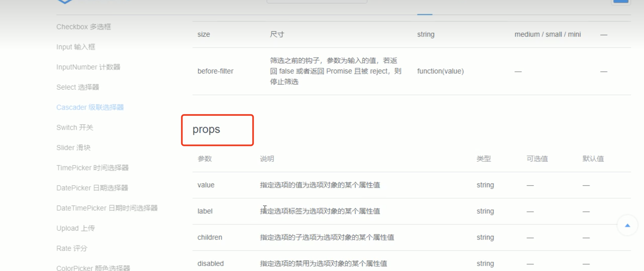Viewport: 644px width, 271px height.
Task: Open Select 选择器 sidebar entry
Action: [78, 87]
